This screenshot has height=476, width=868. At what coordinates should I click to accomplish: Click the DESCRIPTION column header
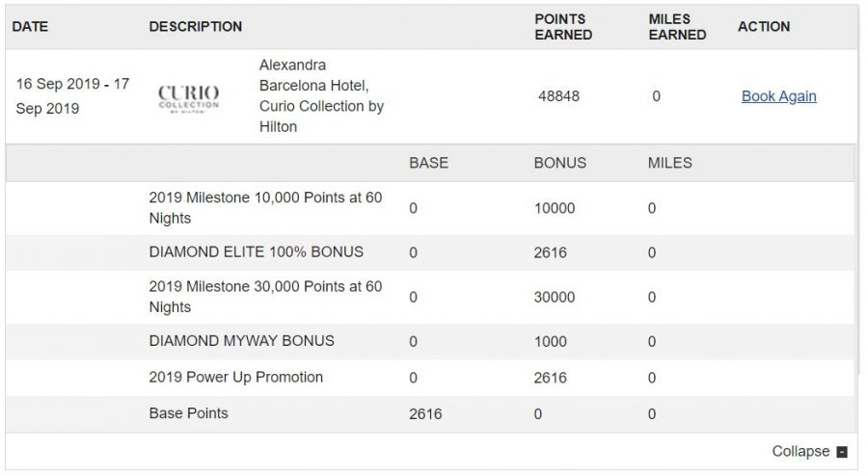click(x=196, y=27)
